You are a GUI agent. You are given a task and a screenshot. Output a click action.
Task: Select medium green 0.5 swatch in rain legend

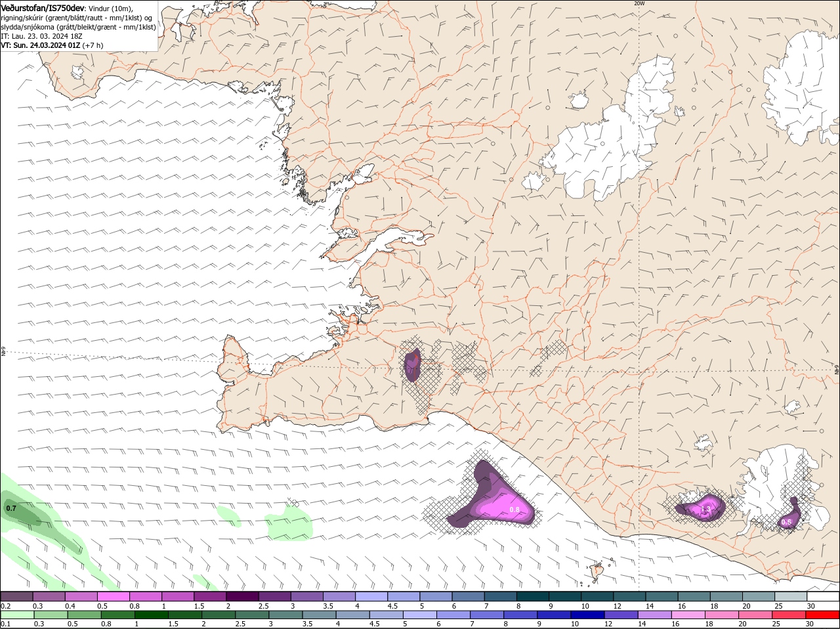point(84,615)
